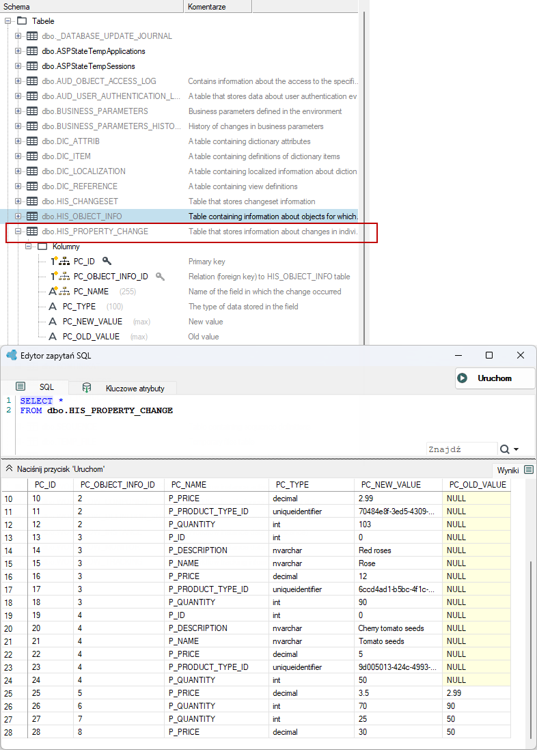Click the Wyniki results label

tap(508, 470)
